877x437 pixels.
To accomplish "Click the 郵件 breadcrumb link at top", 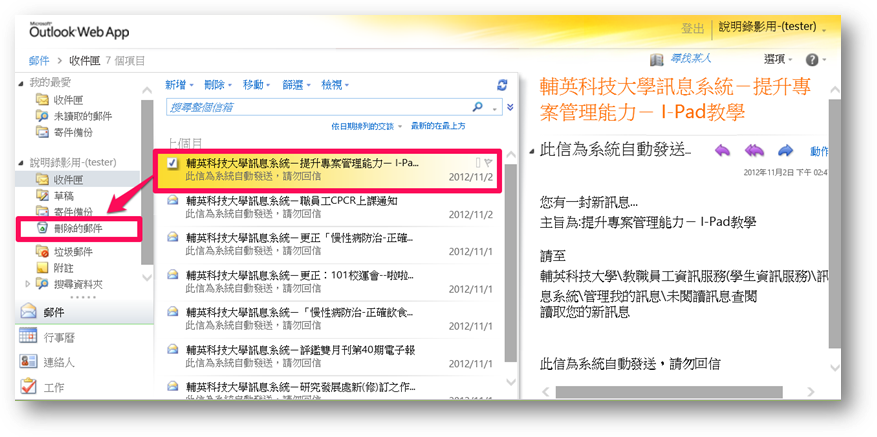I will click(39, 60).
